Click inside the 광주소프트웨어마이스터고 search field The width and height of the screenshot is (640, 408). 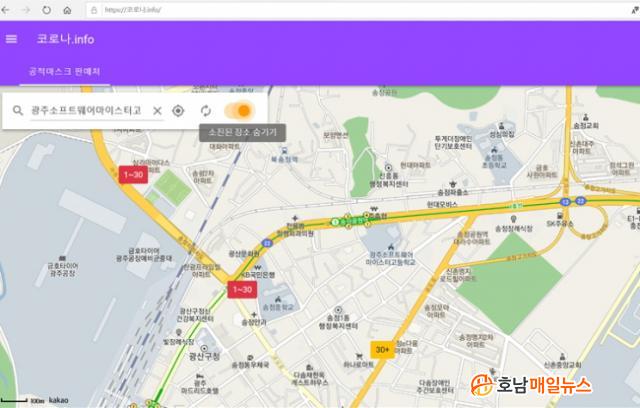point(86,110)
